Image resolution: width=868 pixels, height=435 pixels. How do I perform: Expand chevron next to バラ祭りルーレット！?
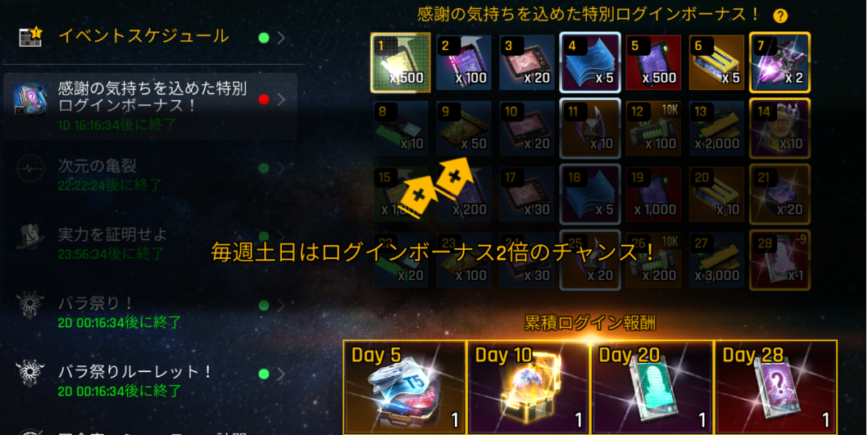pos(281,374)
